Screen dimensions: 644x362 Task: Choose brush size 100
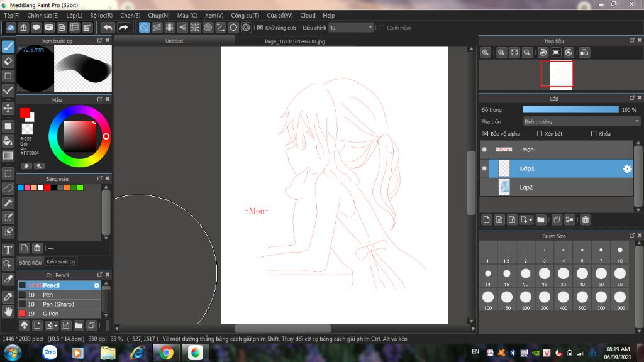coord(488,300)
